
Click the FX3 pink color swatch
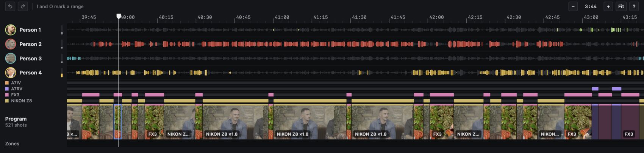pyautogui.click(x=7, y=95)
